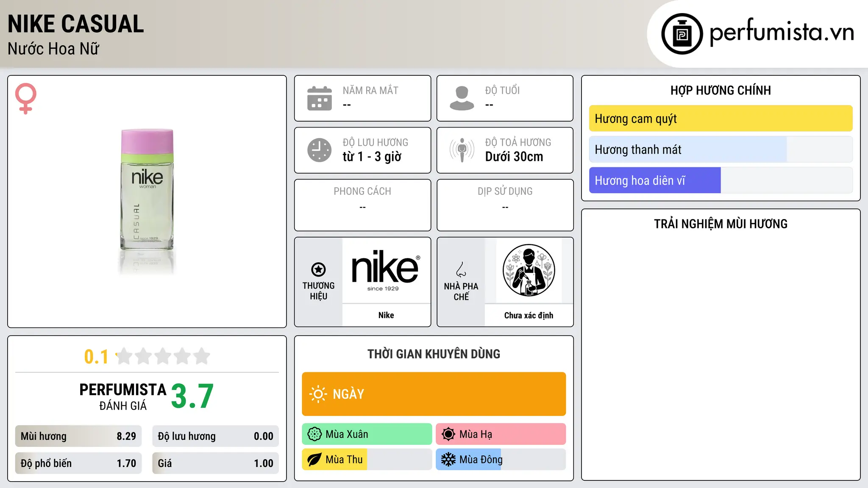Click the Mùa Xuân season bar
The width and height of the screenshot is (868, 488).
pos(367,434)
